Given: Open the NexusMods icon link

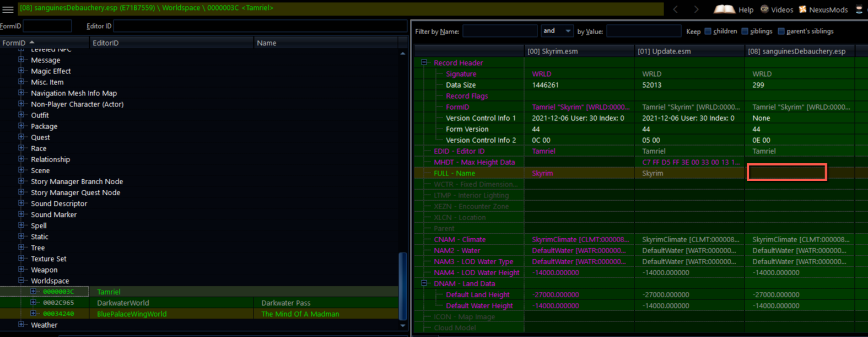Looking at the screenshot, I should (802, 9).
